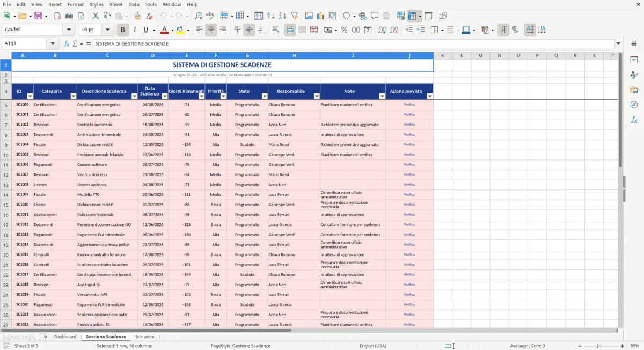Expand the formula bar arrow
This screenshot has height=350, width=644.
tap(618, 43)
